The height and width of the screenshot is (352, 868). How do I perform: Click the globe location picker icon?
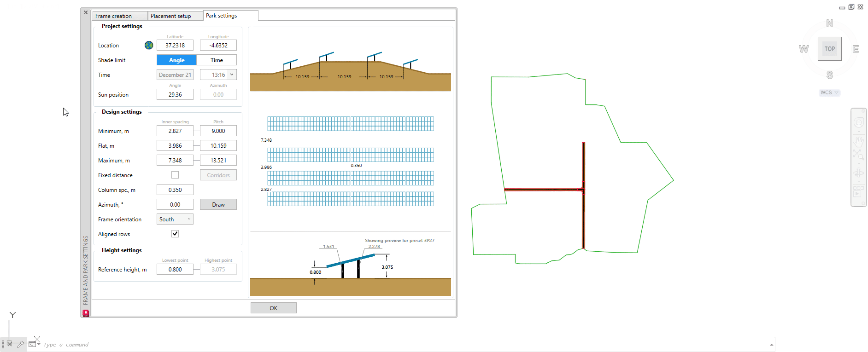click(x=148, y=45)
